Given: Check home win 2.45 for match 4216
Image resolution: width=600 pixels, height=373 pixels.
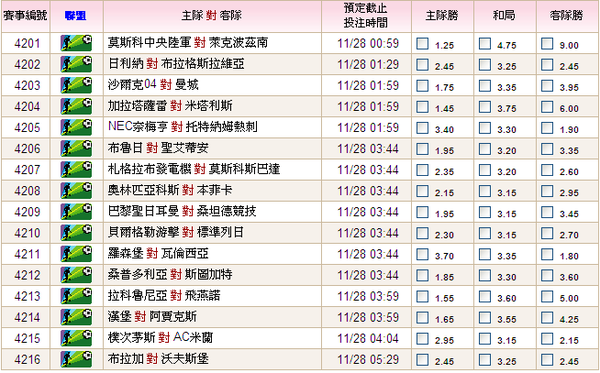Looking at the screenshot, I should (x=422, y=359).
